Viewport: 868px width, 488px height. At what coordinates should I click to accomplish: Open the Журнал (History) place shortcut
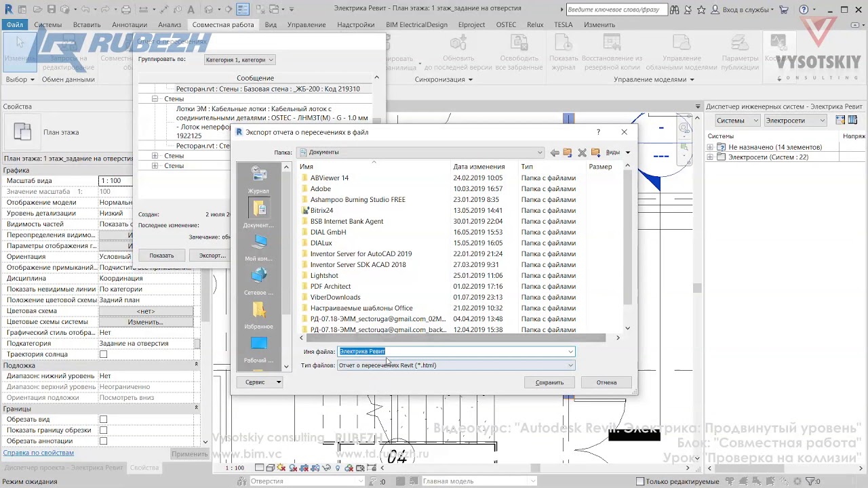pyautogui.click(x=258, y=180)
